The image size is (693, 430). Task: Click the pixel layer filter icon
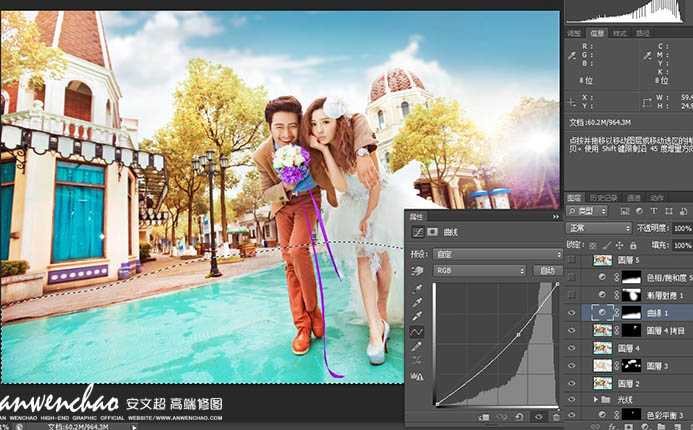(x=625, y=211)
